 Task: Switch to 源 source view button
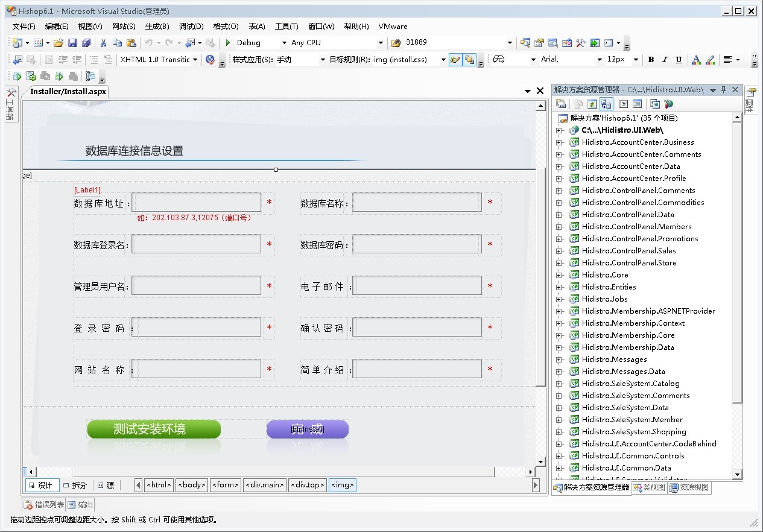click(x=106, y=485)
